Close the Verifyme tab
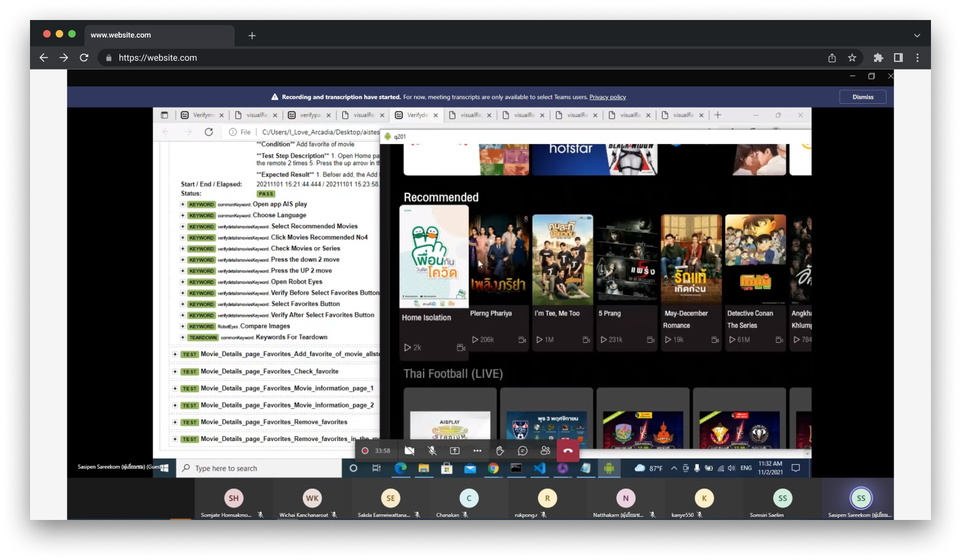961x560 pixels. [221, 115]
